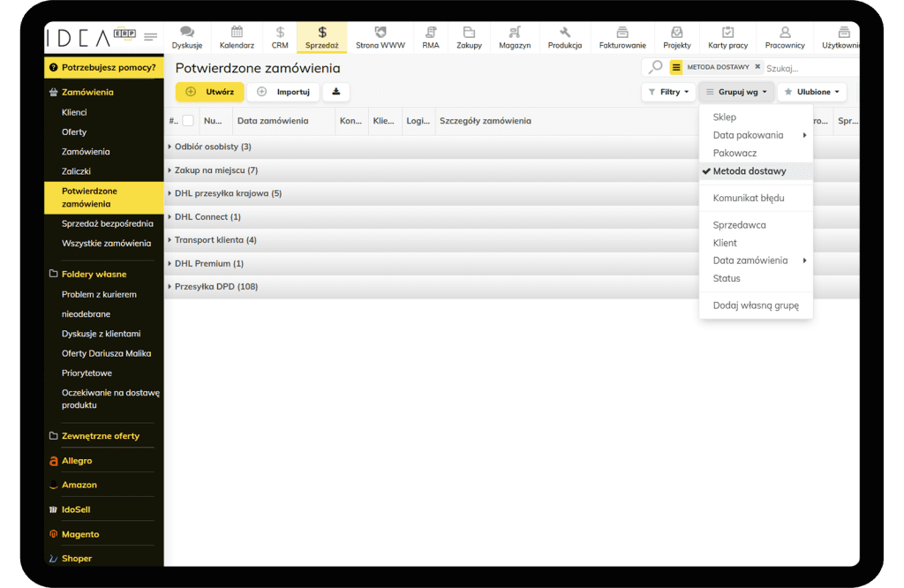Screen dimensions: 904x588
Task: Select Sprzedawca in group-by menu
Action: click(x=739, y=225)
